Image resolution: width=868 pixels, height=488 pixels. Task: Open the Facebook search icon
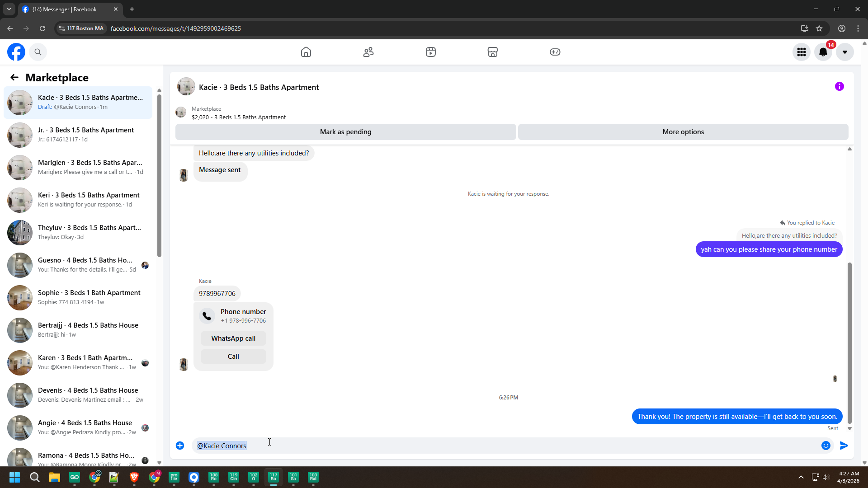point(38,52)
